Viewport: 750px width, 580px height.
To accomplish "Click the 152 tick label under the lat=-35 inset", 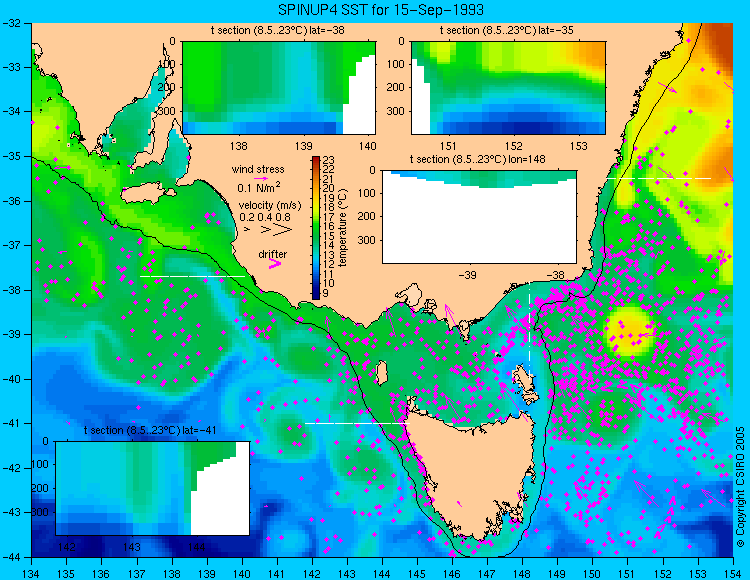I will pyautogui.click(x=514, y=146).
